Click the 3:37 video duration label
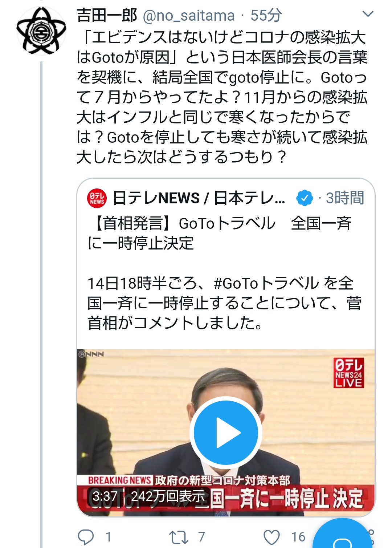 (x=105, y=496)
